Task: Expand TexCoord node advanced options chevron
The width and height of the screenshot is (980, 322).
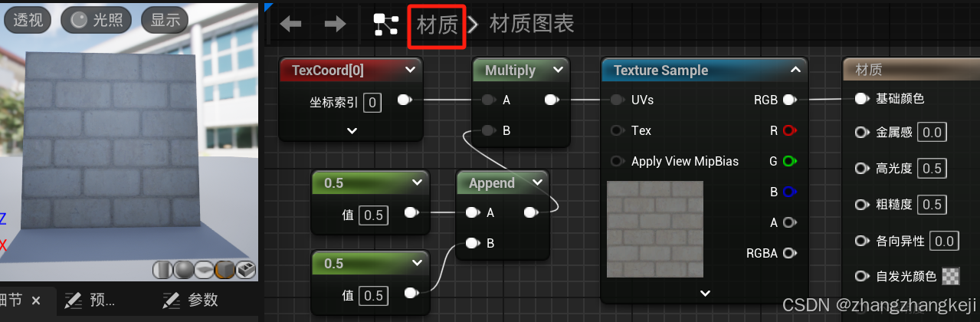Action: tap(352, 130)
